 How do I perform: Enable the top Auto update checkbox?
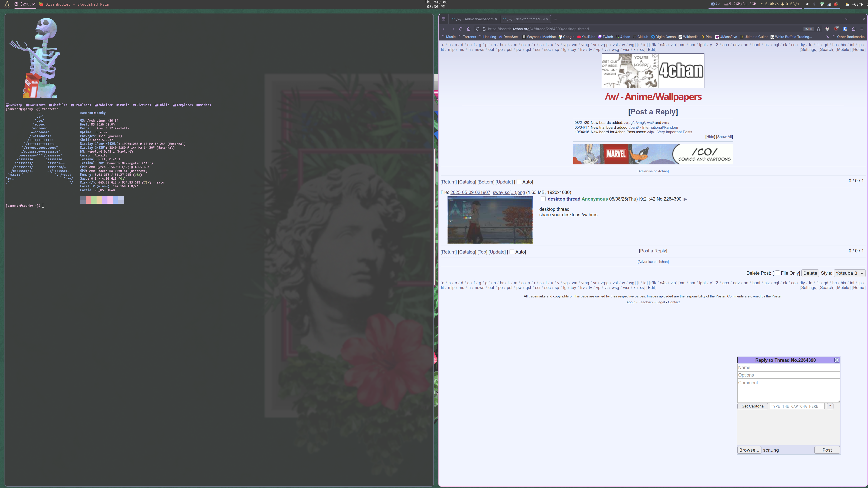coord(519,182)
